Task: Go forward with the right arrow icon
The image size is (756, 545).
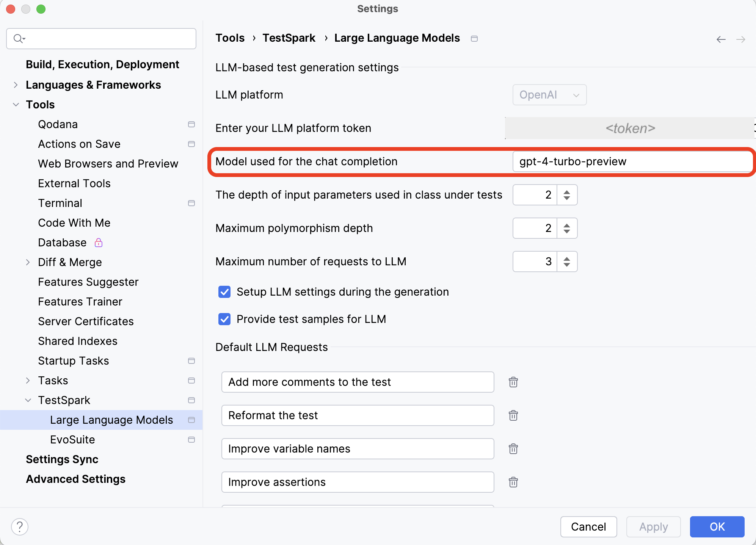Action: tap(741, 39)
